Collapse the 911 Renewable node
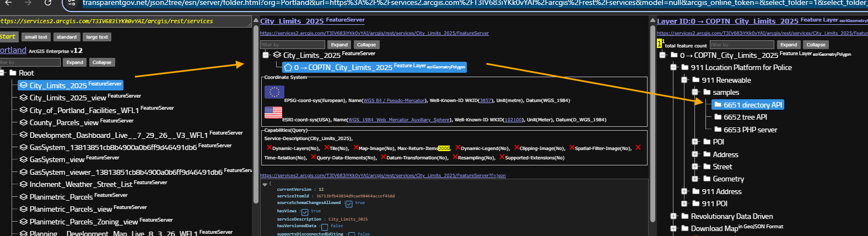The width and height of the screenshot is (868, 236). 684,80
